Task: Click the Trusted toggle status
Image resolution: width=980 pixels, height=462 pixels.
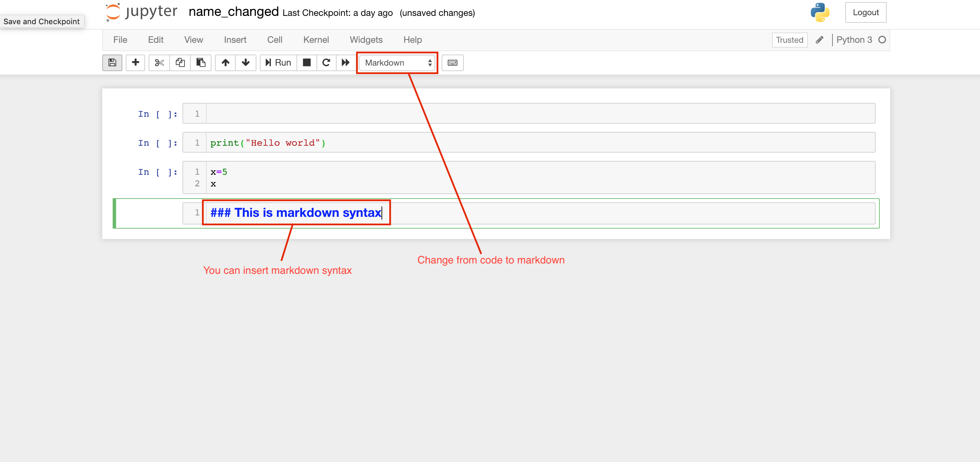Action: click(x=789, y=39)
